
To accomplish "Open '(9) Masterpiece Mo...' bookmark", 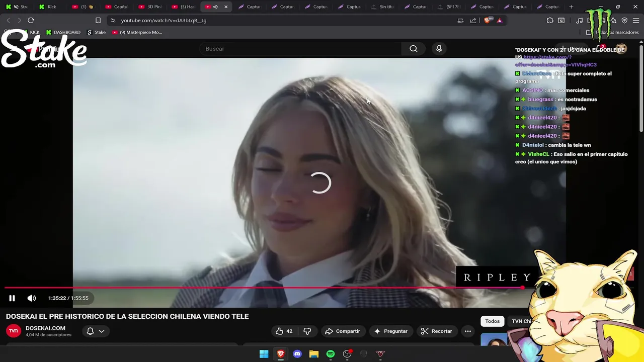I will [x=137, y=32].
